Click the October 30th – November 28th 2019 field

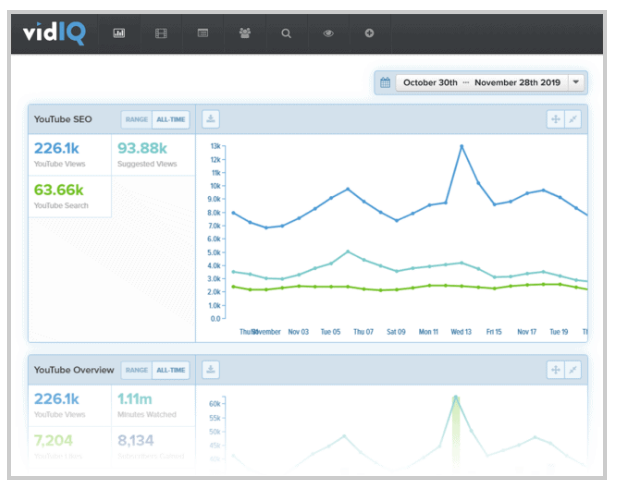(x=482, y=83)
